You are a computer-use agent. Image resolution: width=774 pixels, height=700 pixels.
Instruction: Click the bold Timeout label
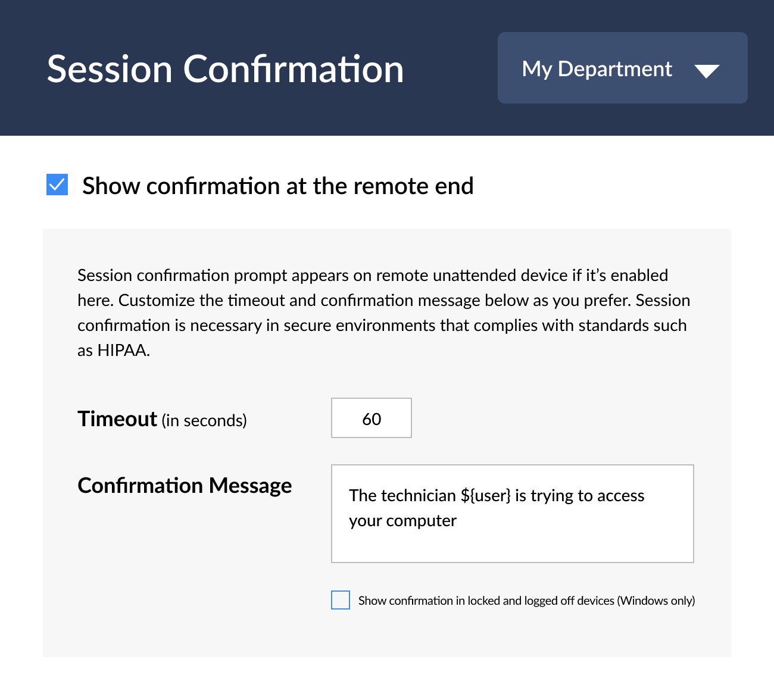click(117, 419)
